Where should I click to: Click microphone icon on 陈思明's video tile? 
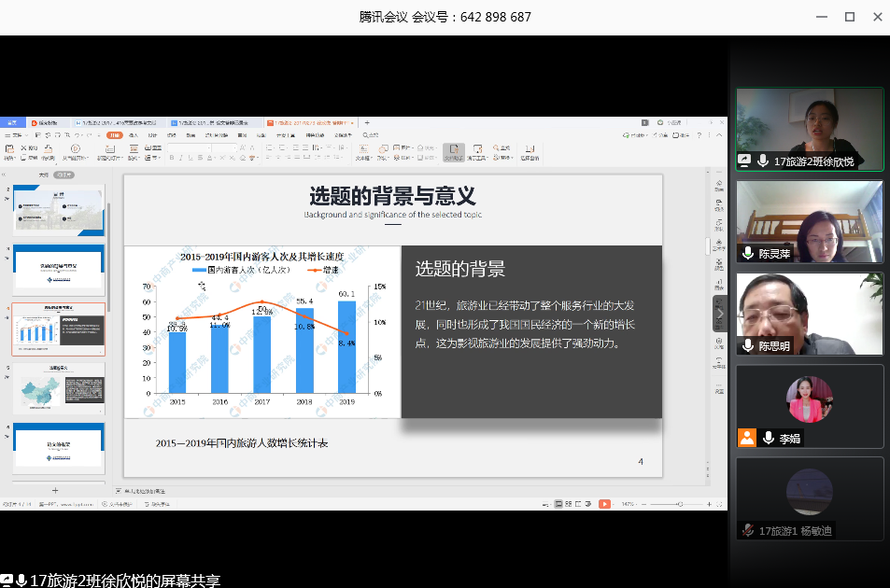[x=748, y=346]
